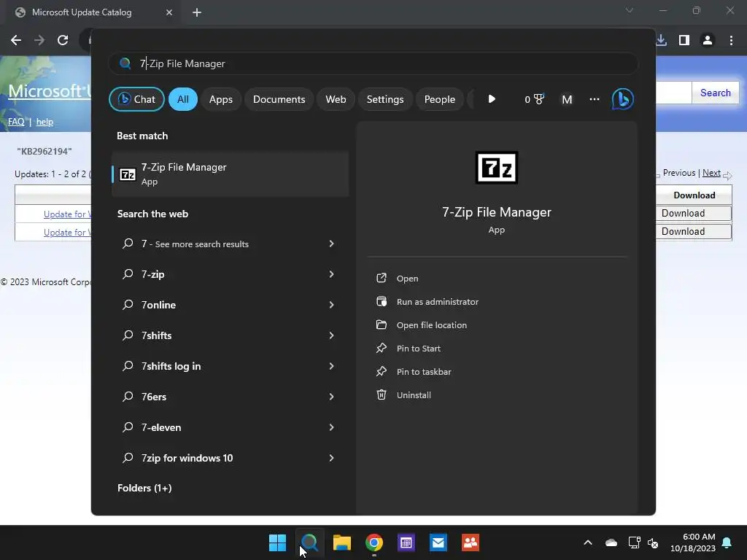This screenshot has width=747, height=560.
Task: Open the taskbar clock and date
Action: coord(693,542)
